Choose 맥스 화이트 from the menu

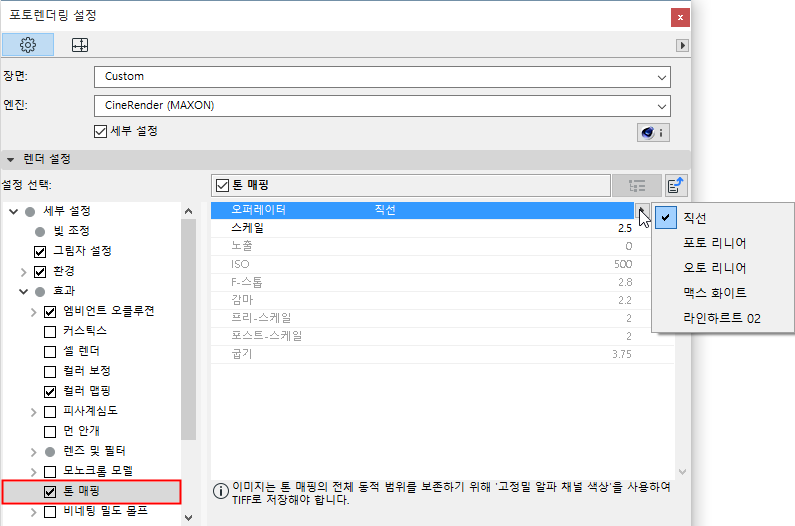point(714,293)
